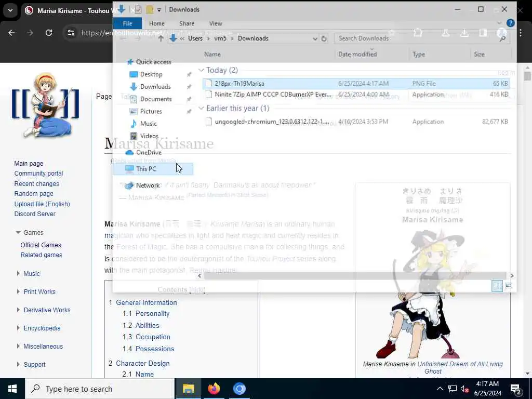532x399 pixels.
Task: Open Videos in the navigation pane
Action: 149,136
